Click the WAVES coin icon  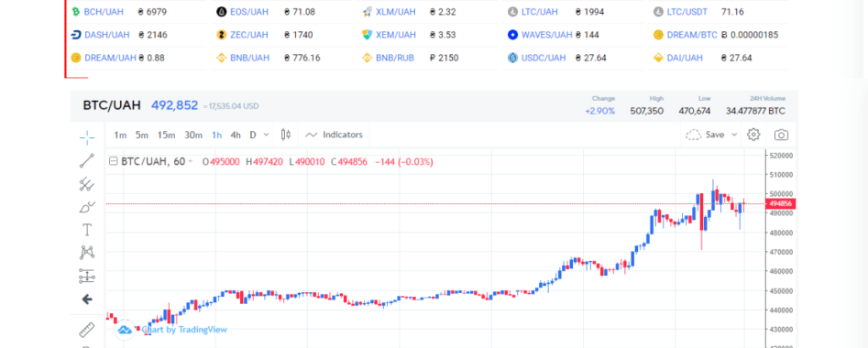tap(512, 35)
